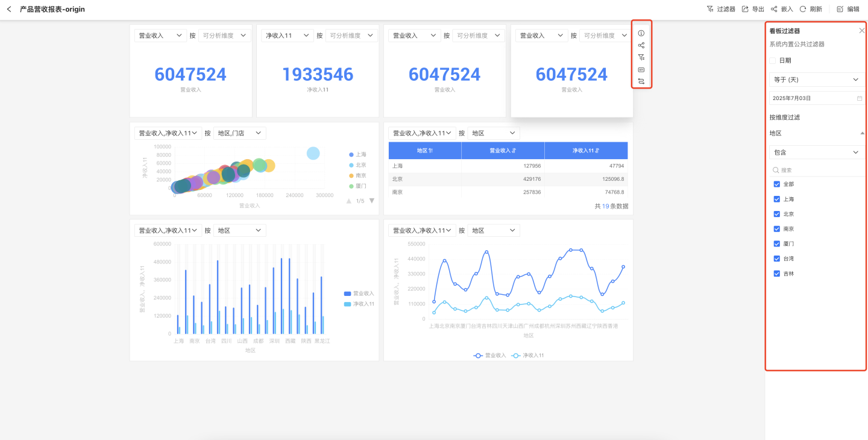Close the 看板过滤器 panel
The height and width of the screenshot is (440, 868).
click(x=861, y=31)
